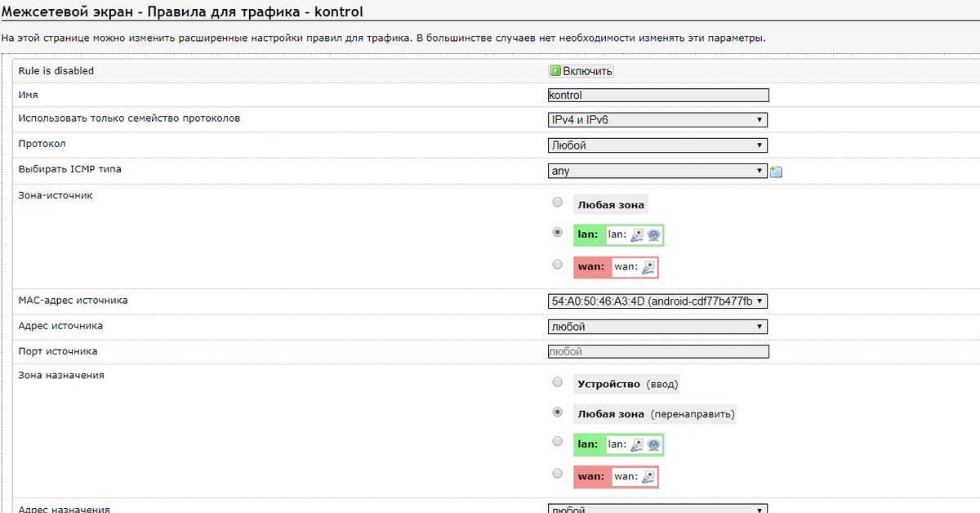Click the 'Имя' field containing kontrol

pos(658,96)
